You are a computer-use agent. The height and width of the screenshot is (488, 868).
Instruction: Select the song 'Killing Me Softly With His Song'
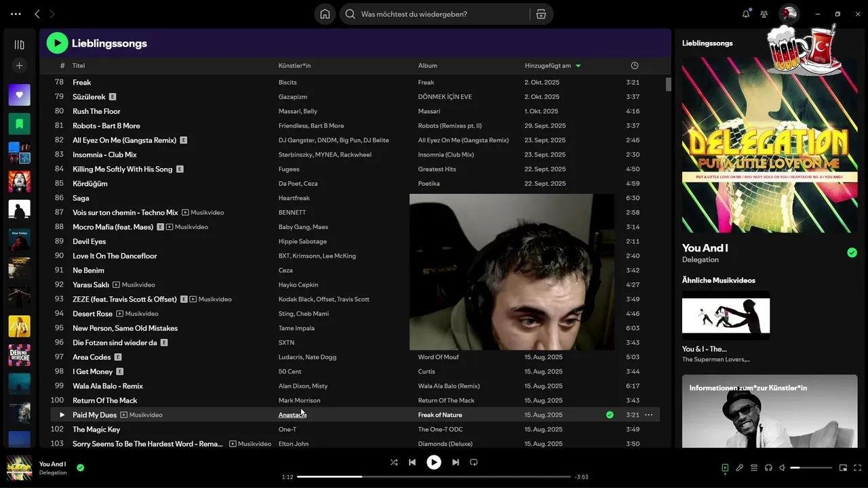coord(122,169)
